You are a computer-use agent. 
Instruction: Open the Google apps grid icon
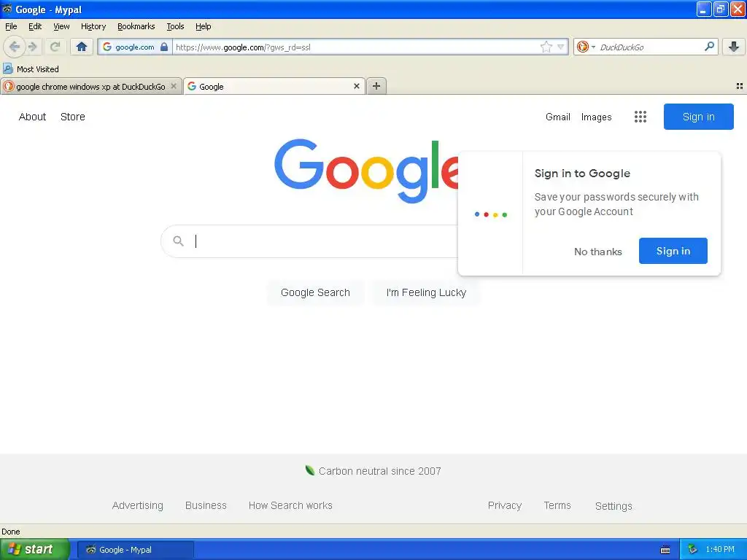640,117
